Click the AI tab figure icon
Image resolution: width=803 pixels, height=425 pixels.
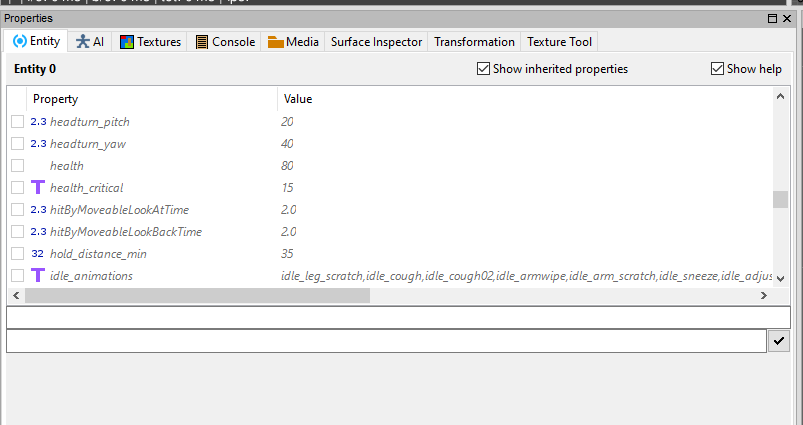(82, 42)
